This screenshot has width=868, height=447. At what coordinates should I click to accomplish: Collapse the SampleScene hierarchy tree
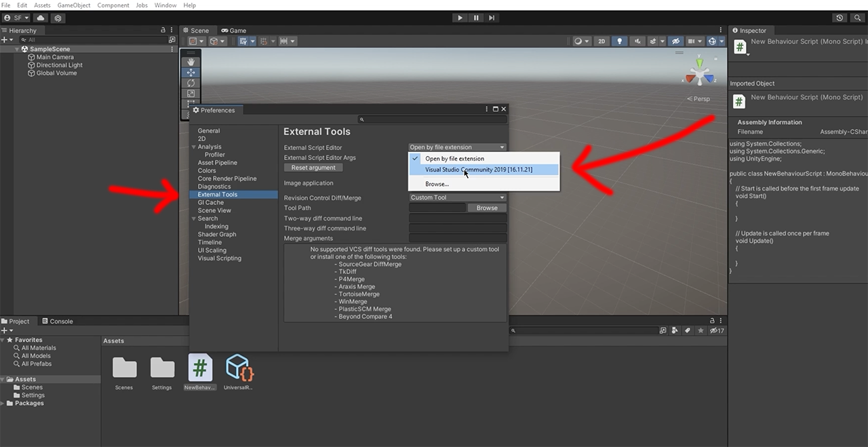pyautogui.click(x=18, y=50)
